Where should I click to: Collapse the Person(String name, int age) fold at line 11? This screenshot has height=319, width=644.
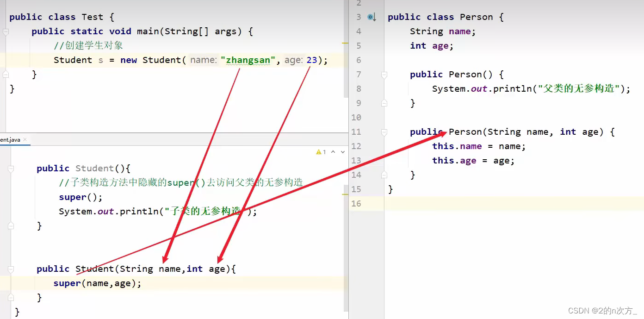pyautogui.click(x=384, y=132)
